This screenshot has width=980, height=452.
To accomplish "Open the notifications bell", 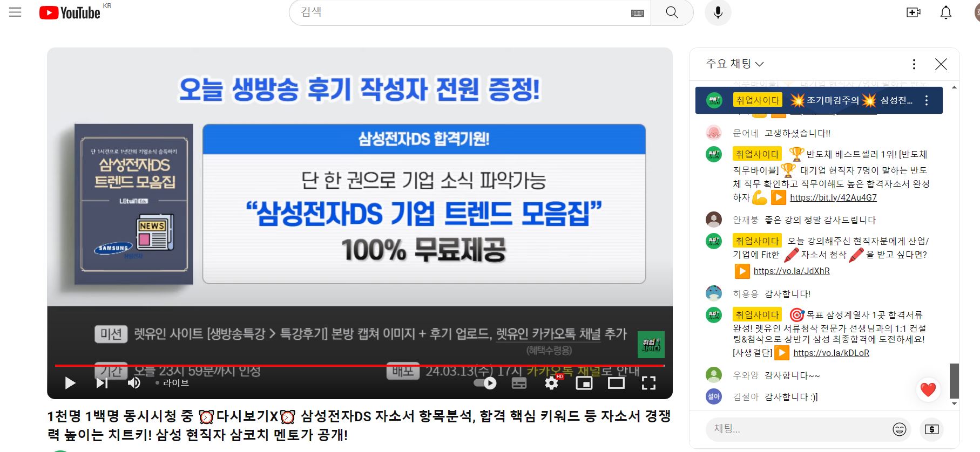I will 945,12.
